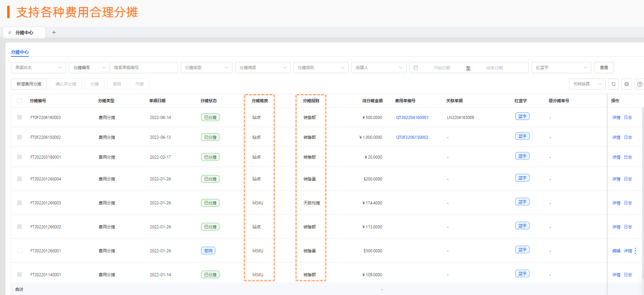
Task: Select the 分摊中心 browser-style tab
Action: pos(24,32)
